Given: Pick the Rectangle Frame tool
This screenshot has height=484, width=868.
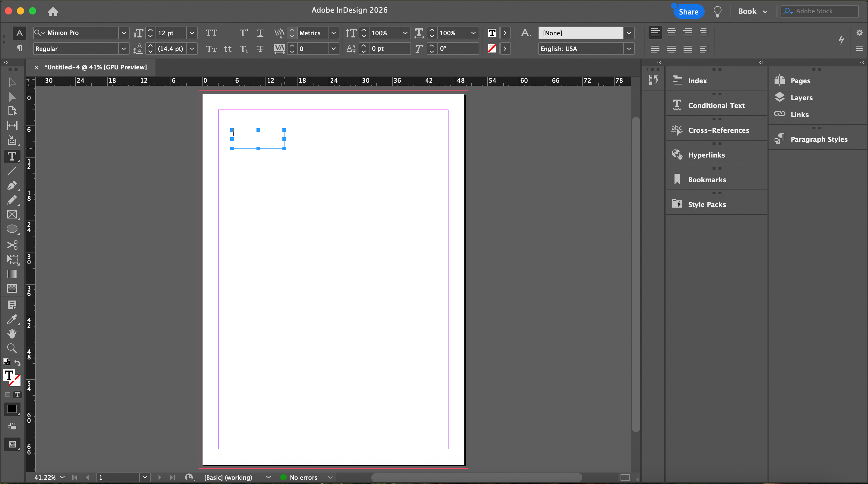Looking at the screenshot, I should (12, 215).
